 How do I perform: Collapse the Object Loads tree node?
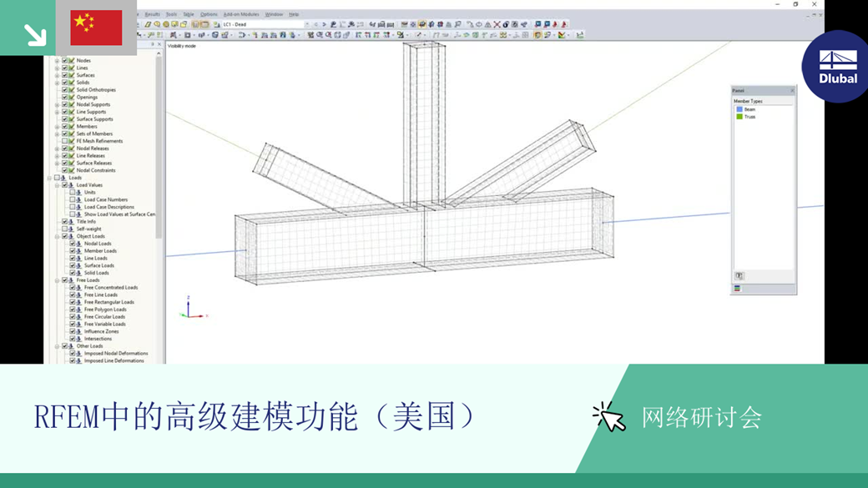[x=57, y=236]
